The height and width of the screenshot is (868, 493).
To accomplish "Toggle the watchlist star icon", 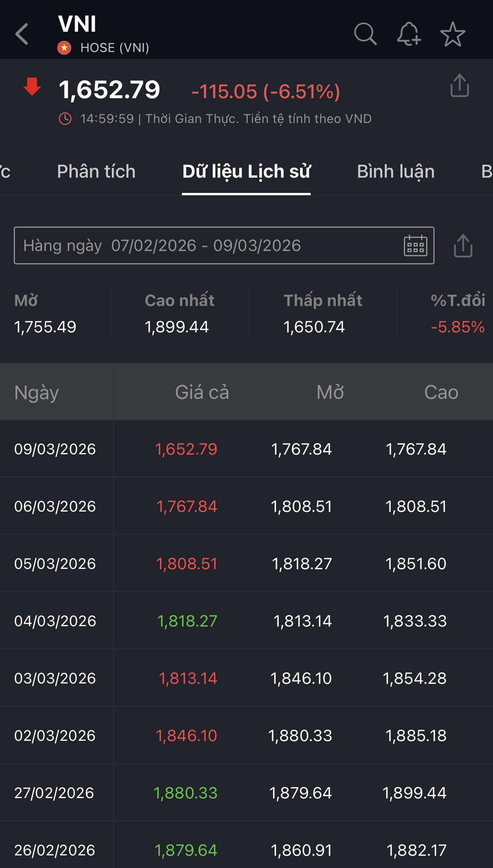I will click(x=452, y=34).
